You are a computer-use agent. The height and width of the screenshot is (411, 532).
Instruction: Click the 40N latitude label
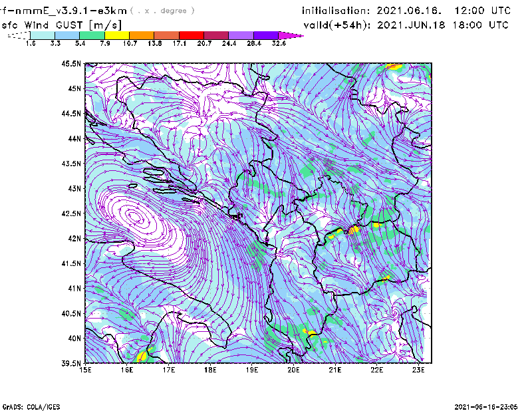point(74,339)
